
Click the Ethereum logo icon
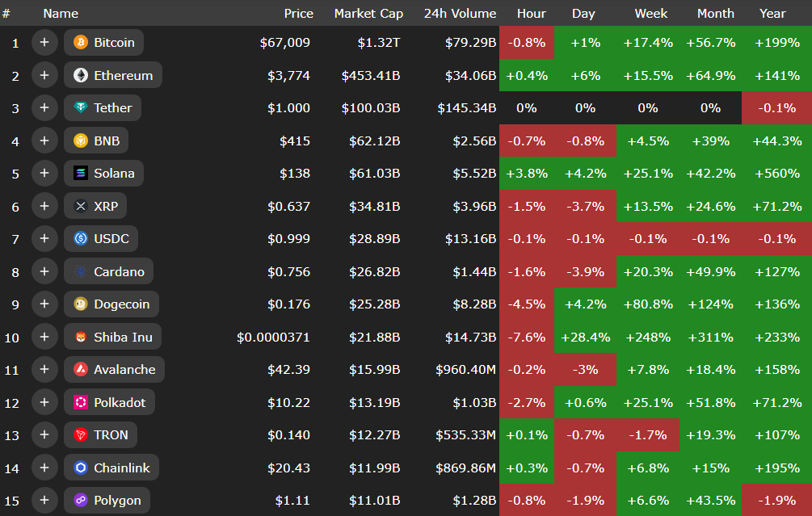(x=81, y=76)
